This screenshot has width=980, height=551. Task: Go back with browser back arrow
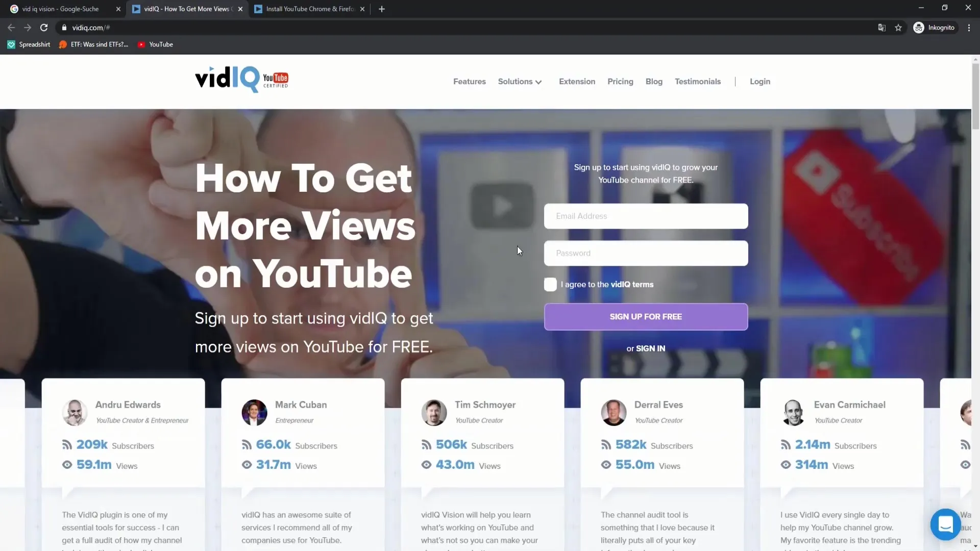click(x=11, y=28)
